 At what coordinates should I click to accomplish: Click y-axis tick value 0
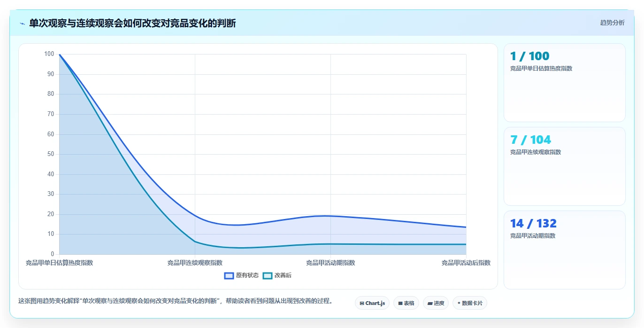pyautogui.click(x=53, y=254)
